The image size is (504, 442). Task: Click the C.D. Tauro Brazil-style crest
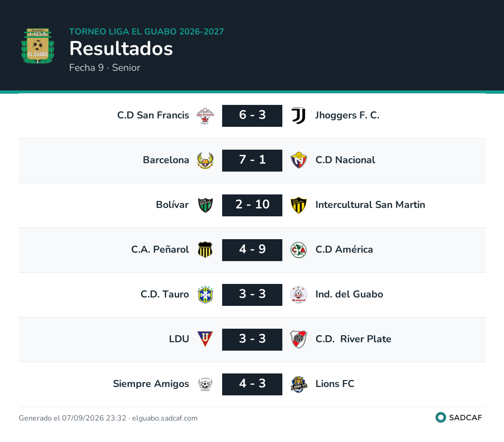tap(205, 295)
